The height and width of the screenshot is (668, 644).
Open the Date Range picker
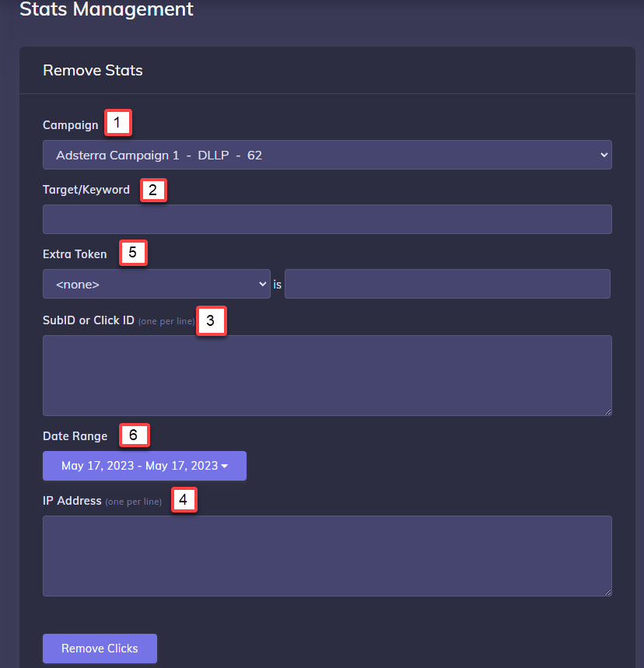click(x=144, y=466)
